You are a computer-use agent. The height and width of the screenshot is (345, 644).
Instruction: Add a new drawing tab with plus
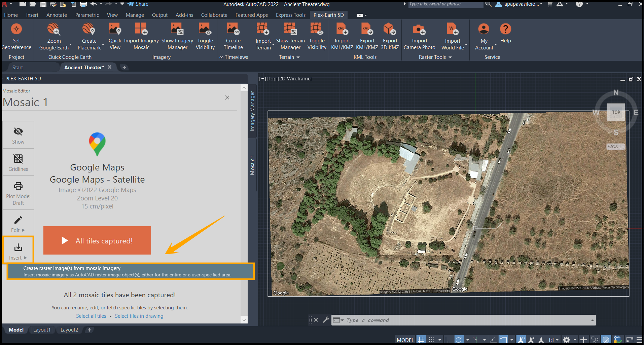124,68
